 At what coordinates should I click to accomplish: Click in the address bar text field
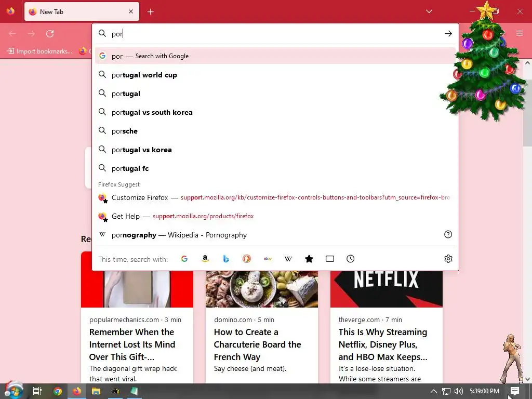[275, 34]
